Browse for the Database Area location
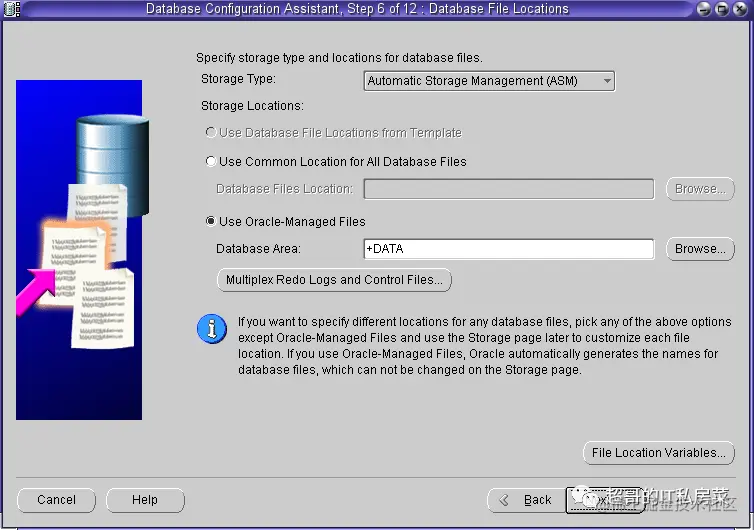Viewport: 754px width, 530px height. click(x=700, y=249)
